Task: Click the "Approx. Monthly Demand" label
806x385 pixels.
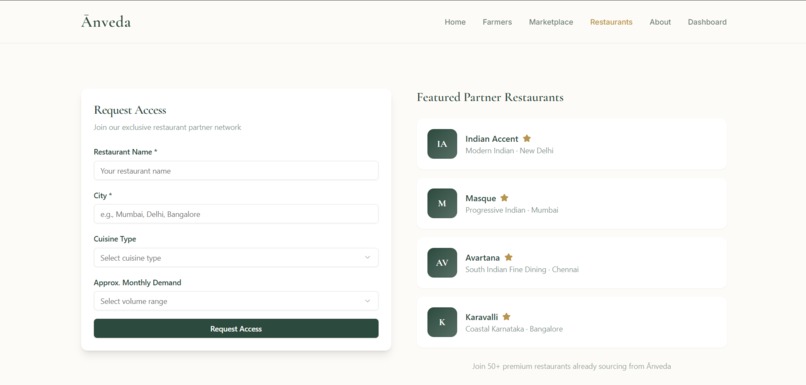Action: tap(137, 283)
